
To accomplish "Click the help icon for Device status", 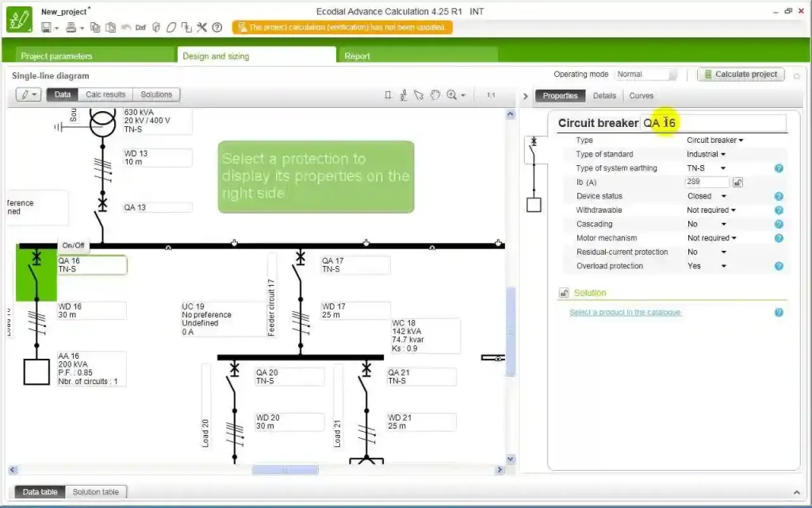I will [x=779, y=197].
